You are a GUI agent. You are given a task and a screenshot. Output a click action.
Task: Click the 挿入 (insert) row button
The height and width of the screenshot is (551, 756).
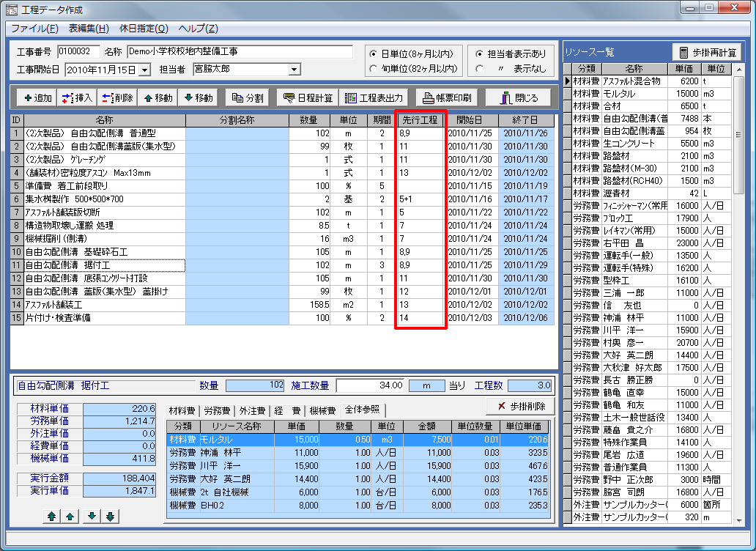pos(75,97)
